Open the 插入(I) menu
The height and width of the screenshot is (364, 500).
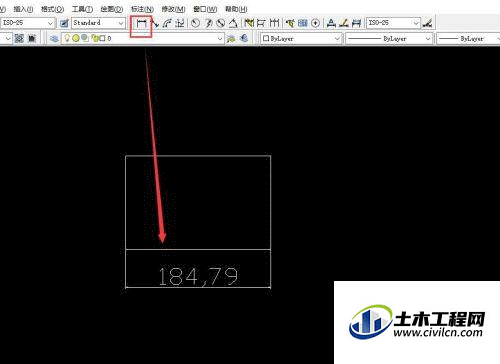23,9
